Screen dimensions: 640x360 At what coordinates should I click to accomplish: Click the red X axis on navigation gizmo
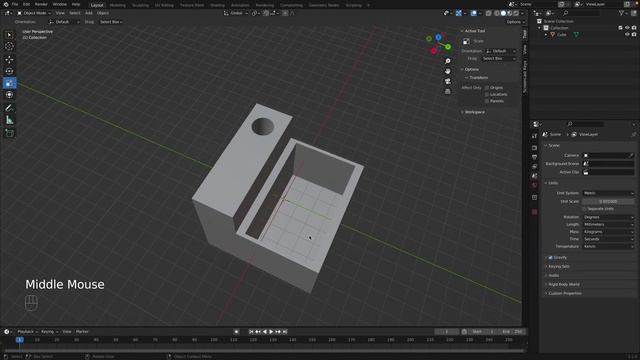[434, 51]
